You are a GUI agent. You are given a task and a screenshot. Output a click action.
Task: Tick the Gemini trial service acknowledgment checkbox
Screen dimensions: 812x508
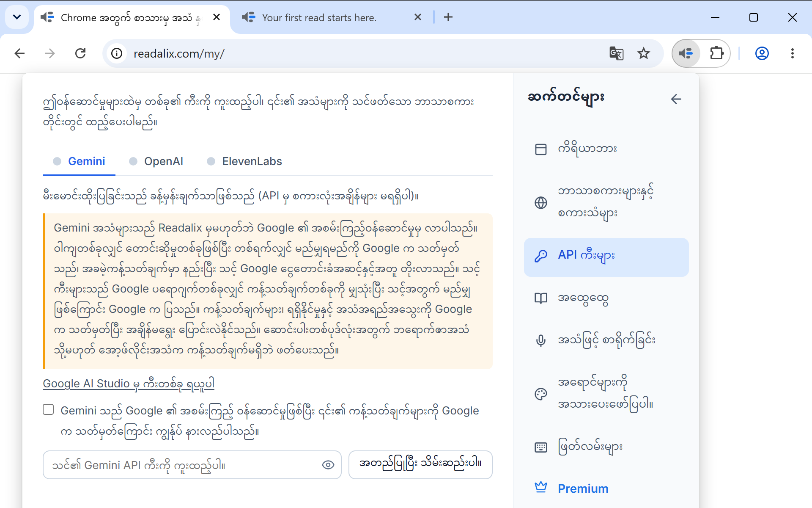[48, 409]
